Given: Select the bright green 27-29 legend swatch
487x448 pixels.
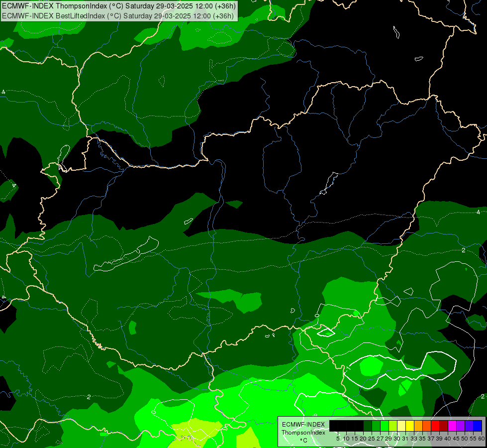Looking at the screenshot, I should pos(385,426).
